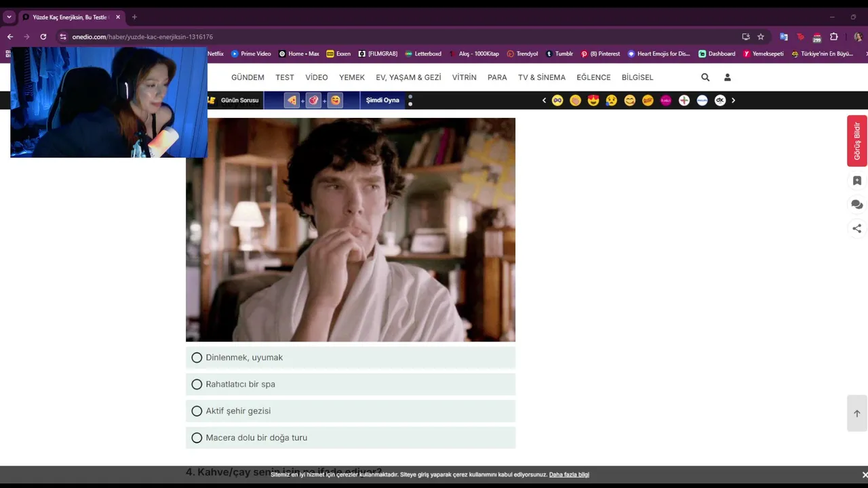Open the Chrome profile avatar
The image size is (868, 488).
click(858, 37)
